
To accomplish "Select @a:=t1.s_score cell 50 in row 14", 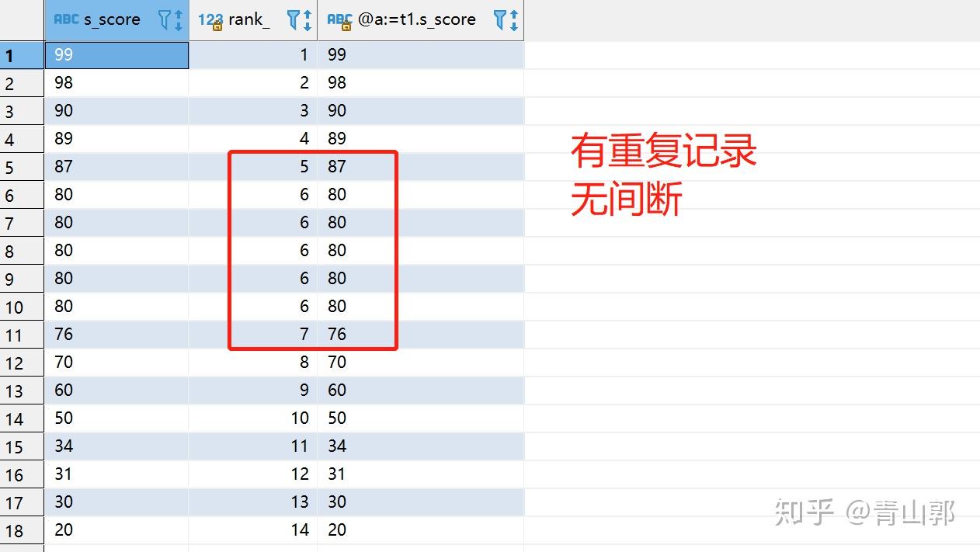I will click(421, 418).
